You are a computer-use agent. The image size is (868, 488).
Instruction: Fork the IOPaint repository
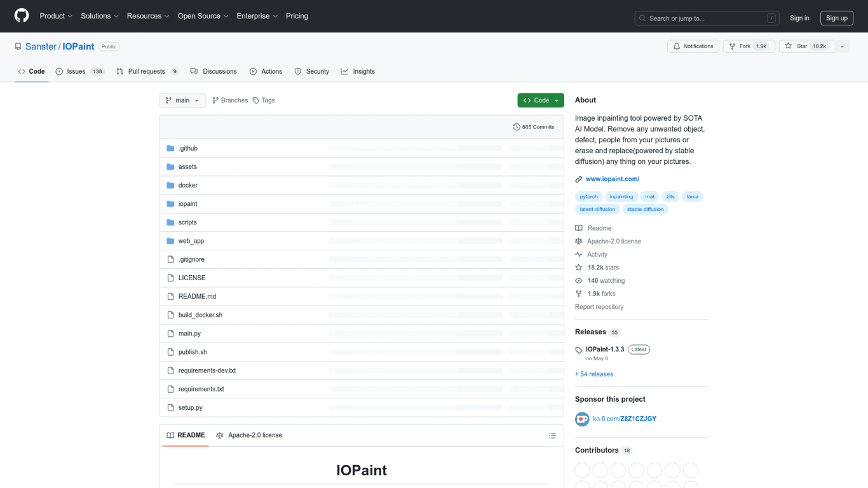pyautogui.click(x=749, y=46)
